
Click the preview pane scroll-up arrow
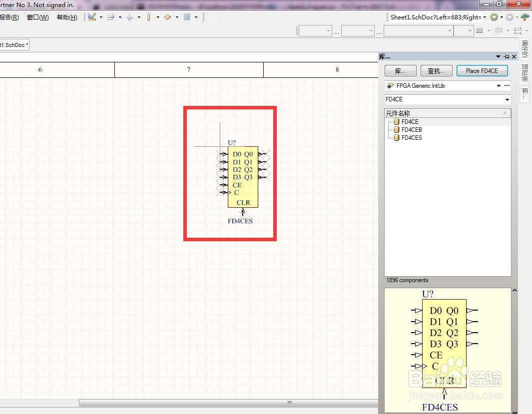[x=515, y=290]
